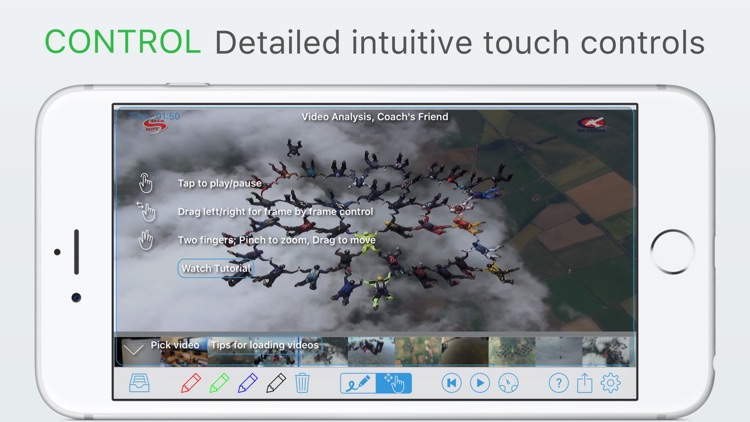Select the green fields thumbnail in filmstrip

418,352
